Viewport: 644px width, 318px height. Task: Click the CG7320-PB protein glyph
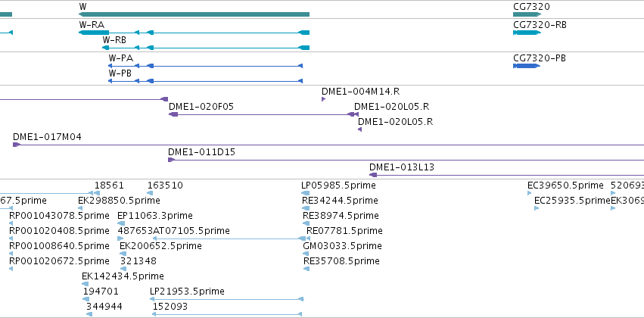click(x=527, y=66)
